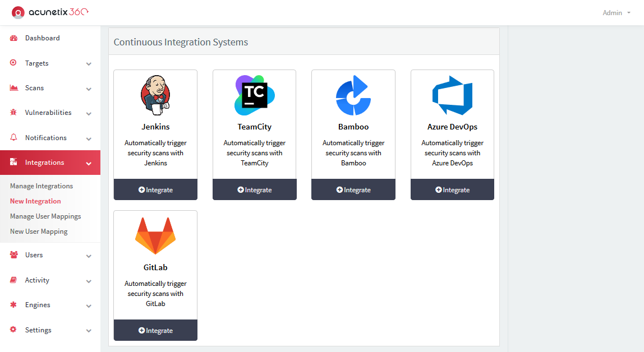Screen dimensions: 644x352
Task: Expand the Scans sidebar section
Action: (89, 89)
